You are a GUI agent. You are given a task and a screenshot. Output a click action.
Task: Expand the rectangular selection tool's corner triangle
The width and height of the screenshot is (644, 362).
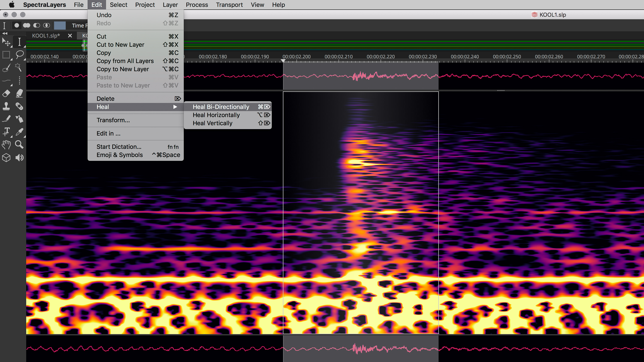[x=12, y=59]
